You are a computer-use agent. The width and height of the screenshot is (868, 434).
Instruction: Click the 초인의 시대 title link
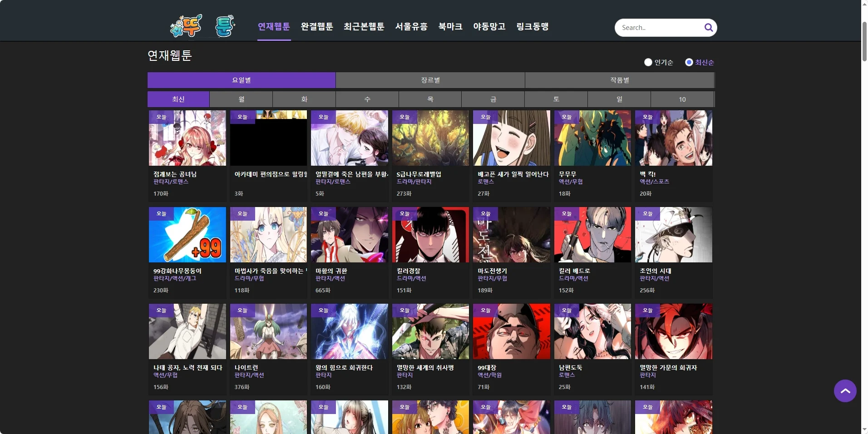coord(656,271)
